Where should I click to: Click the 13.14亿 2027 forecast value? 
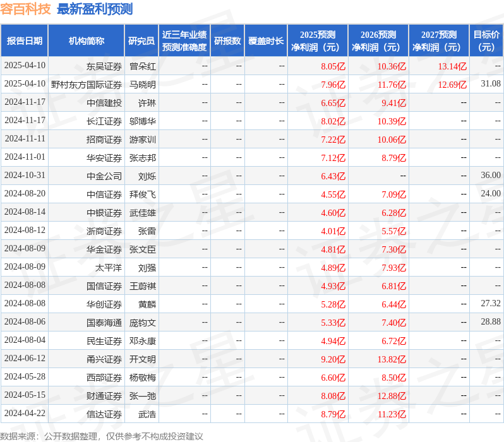pos(452,66)
